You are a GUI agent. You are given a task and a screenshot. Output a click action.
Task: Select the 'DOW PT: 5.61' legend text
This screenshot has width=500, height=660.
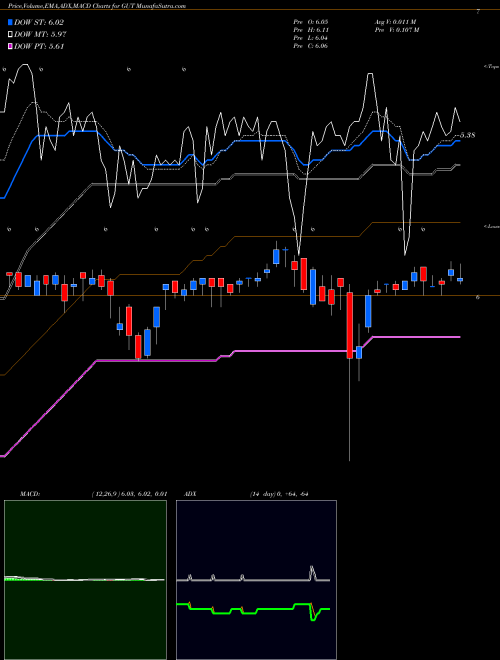[39, 46]
